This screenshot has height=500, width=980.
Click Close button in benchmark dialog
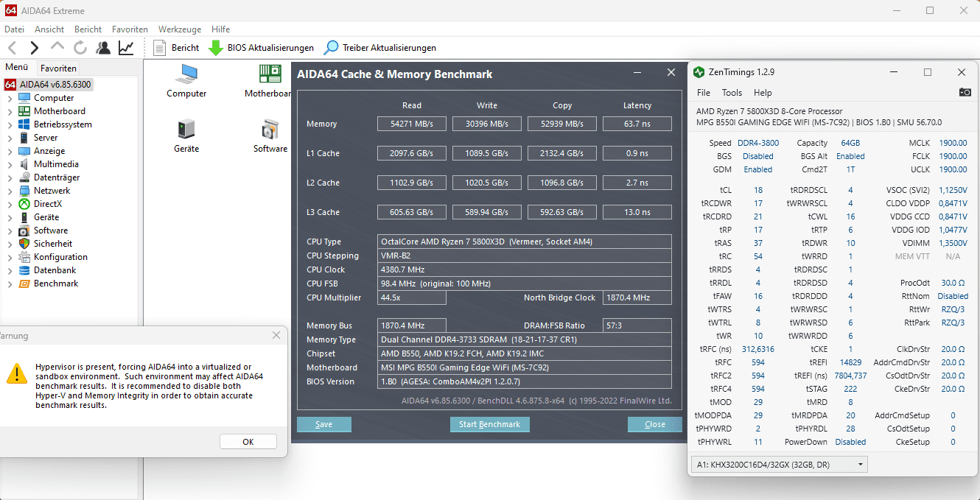coord(654,424)
